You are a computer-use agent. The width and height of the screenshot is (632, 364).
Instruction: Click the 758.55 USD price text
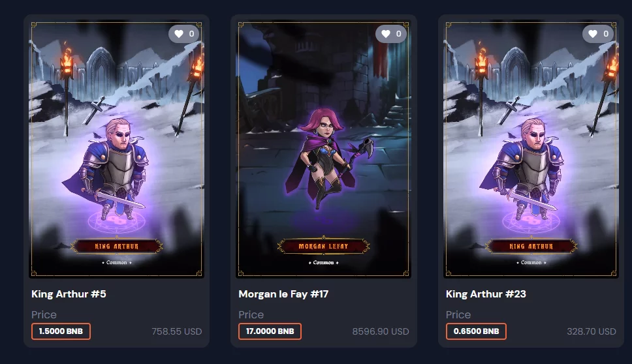coord(176,331)
